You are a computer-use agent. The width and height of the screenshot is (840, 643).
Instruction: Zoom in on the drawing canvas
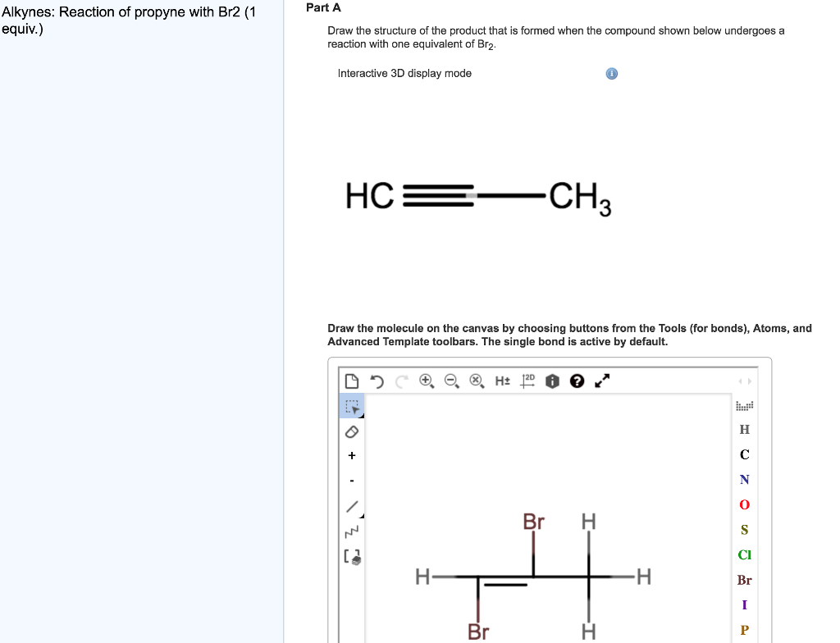pos(426,381)
